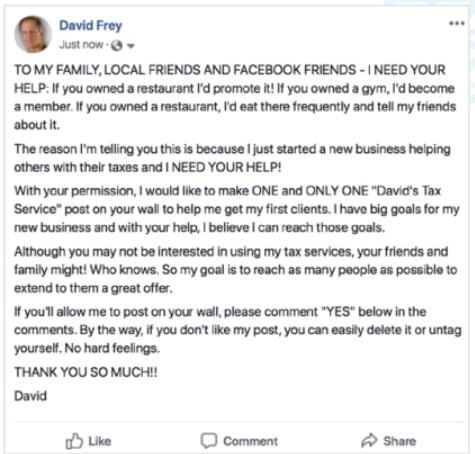The image size is (475, 454).
Task: Click the paragraph starting 'Although you may not'
Action: 235,270
